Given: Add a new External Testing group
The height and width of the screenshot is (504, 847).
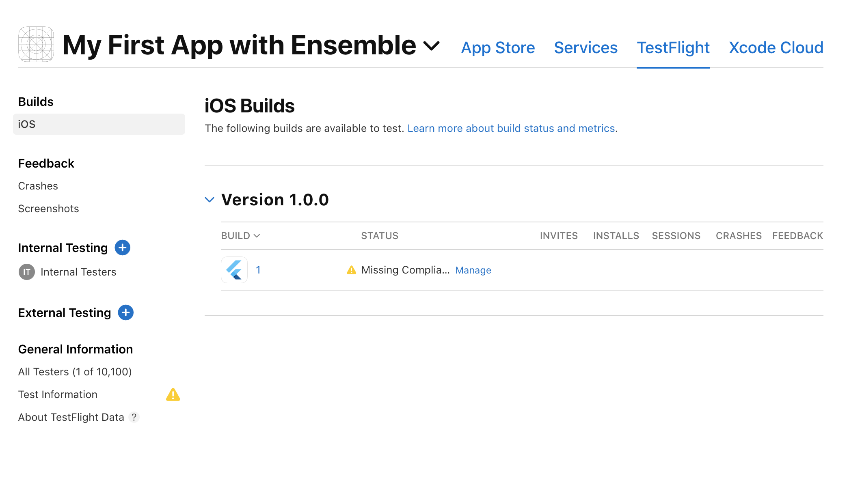Looking at the screenshot, I should click(126, 312).
